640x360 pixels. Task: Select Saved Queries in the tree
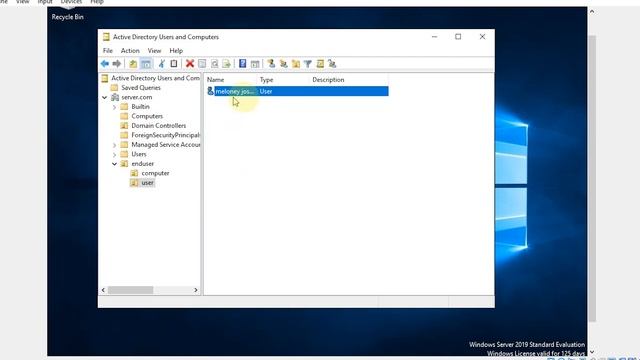[x=141, y=88]
